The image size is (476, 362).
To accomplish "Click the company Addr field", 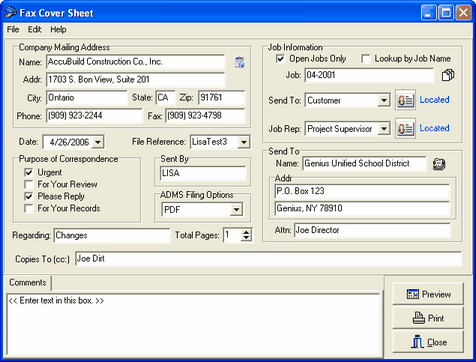I will click(136, 80).
